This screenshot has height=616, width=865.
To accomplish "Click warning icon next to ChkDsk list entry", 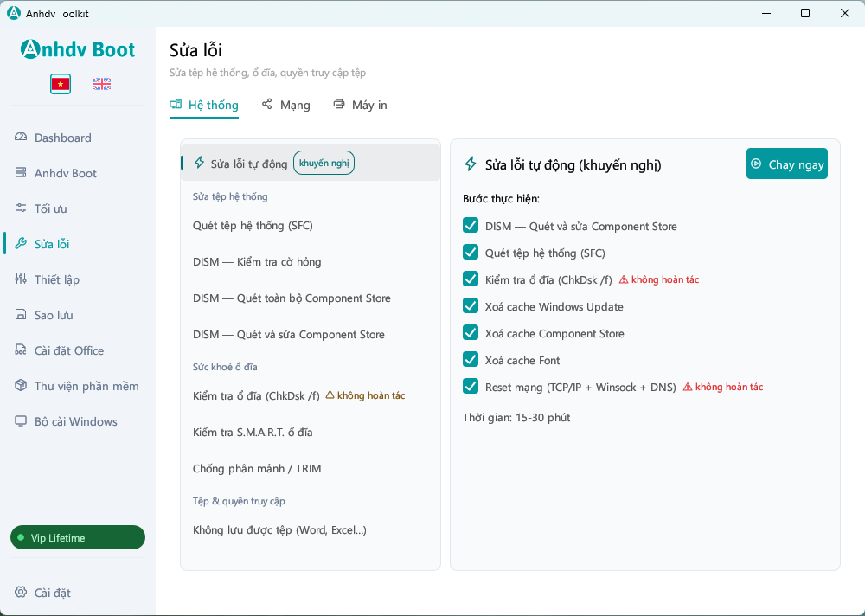I will [x=330, y=395].
